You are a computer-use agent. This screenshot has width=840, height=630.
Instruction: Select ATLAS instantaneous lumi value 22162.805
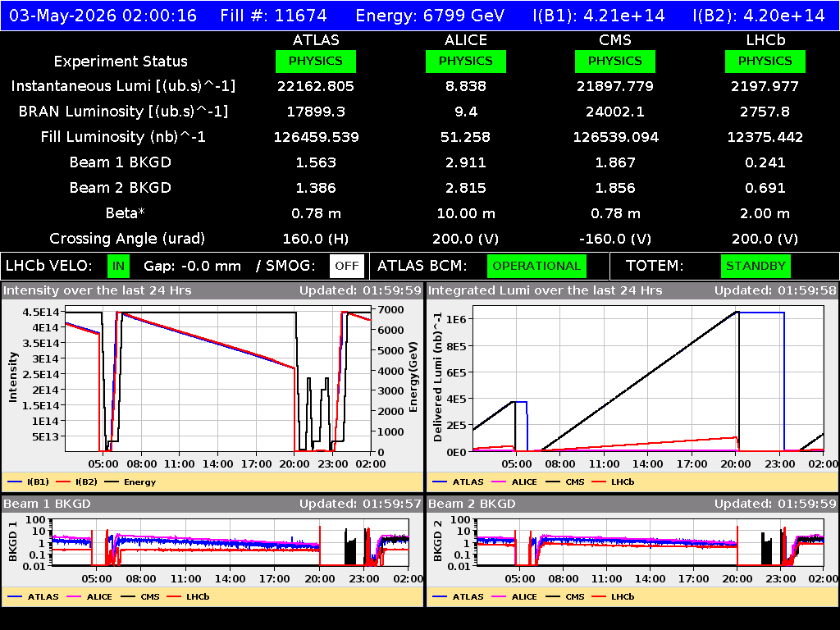[316, 86]
